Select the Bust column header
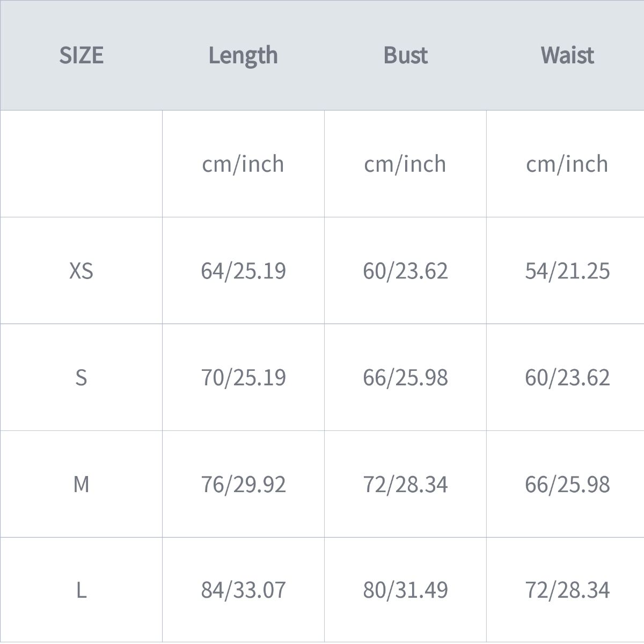Screen dimensions: 644x644 [405, 55]
